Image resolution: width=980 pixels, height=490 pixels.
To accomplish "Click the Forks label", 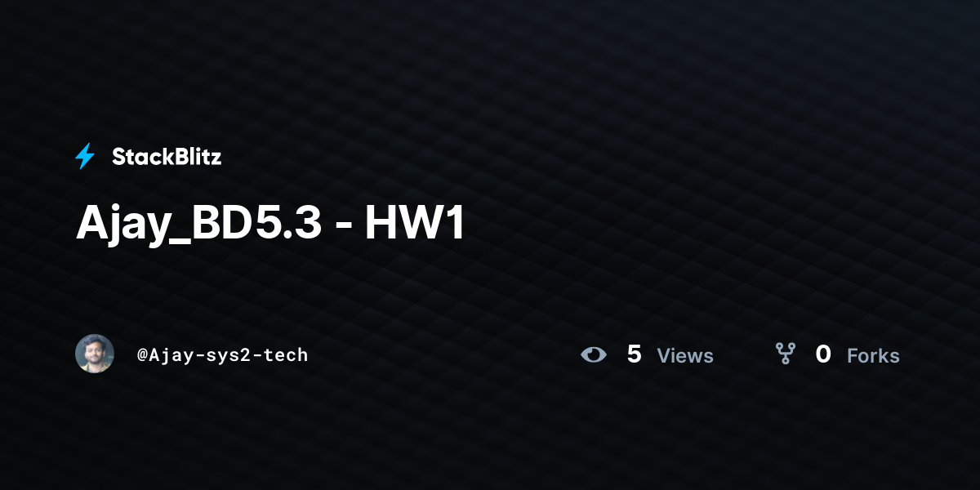I will pos(873,356).
